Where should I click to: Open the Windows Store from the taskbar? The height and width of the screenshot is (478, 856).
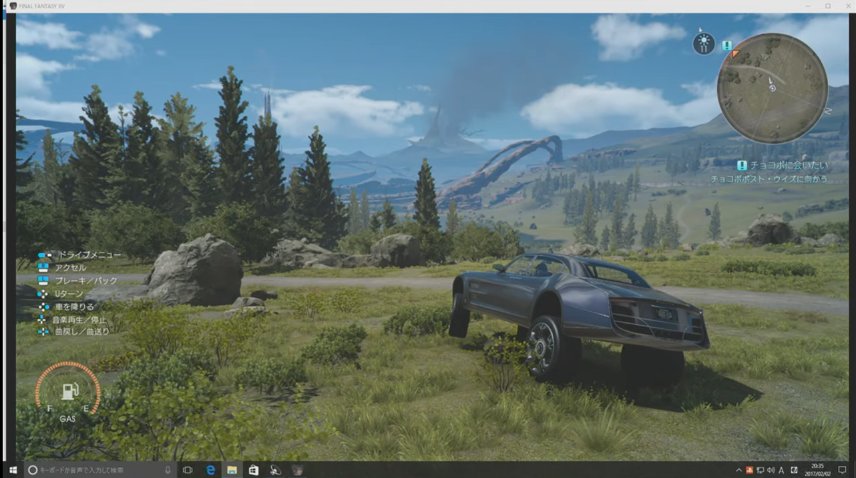[253, 470]
